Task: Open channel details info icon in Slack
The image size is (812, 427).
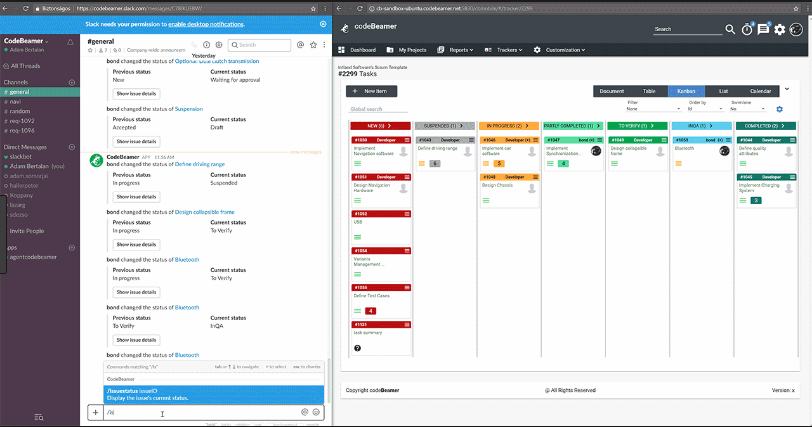Action: pos(207,45)
